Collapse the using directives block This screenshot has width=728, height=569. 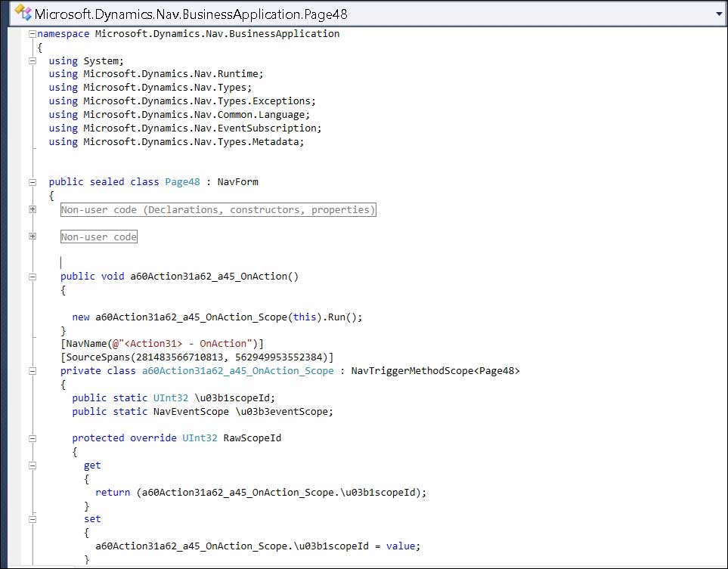point(31,60)
